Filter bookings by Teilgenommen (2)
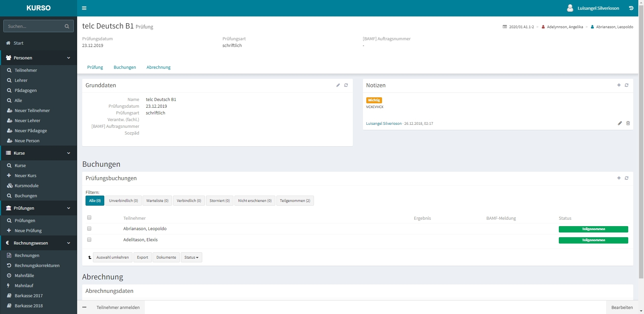 click(x=295, y=201)
